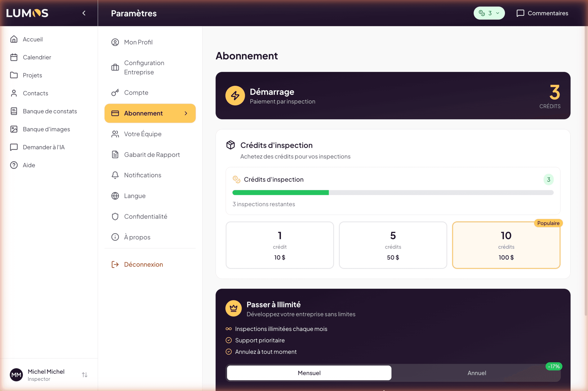Click the Aide question mark icon
Image resolution: width=588 pixels, height=391 pixels.
tap(14, 165)
